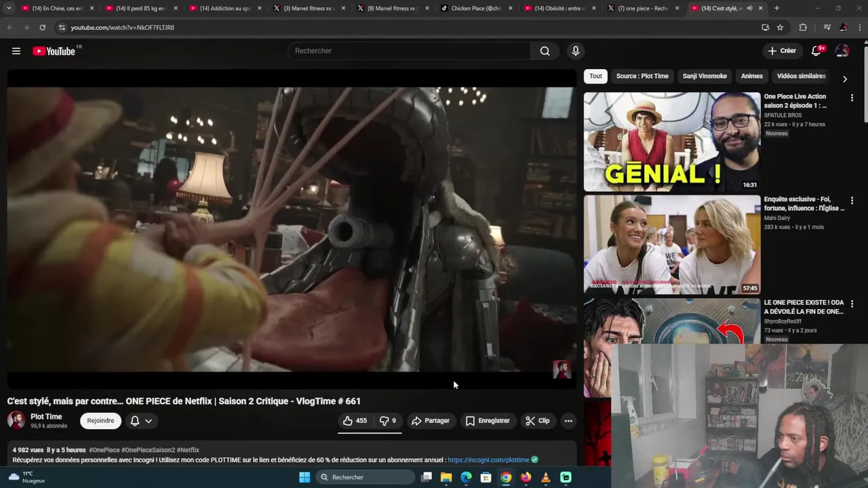The height and width of the screenshot is (488, 868).
Task: Open the notifications bell in the header
Action: tap(816, 51)
